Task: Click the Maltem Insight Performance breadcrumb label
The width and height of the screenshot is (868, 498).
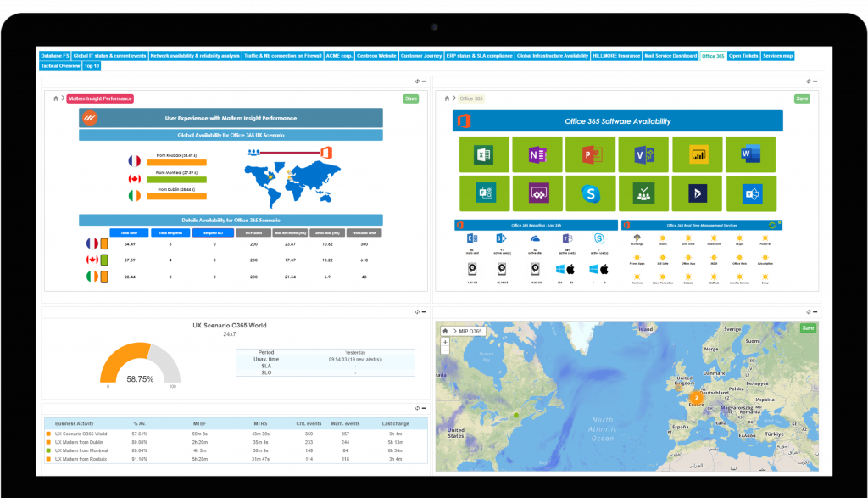Action: [100, 98]
